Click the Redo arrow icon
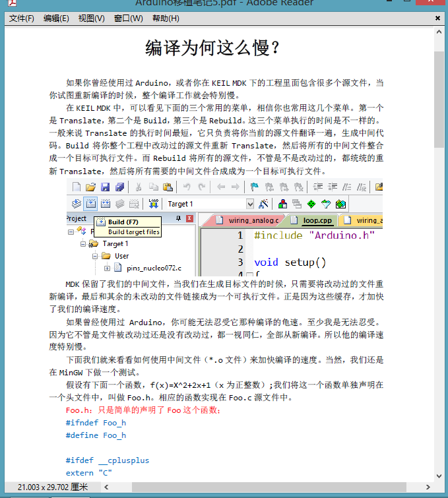The width and height of the screenshot is (448, 498). coord(202,187)
